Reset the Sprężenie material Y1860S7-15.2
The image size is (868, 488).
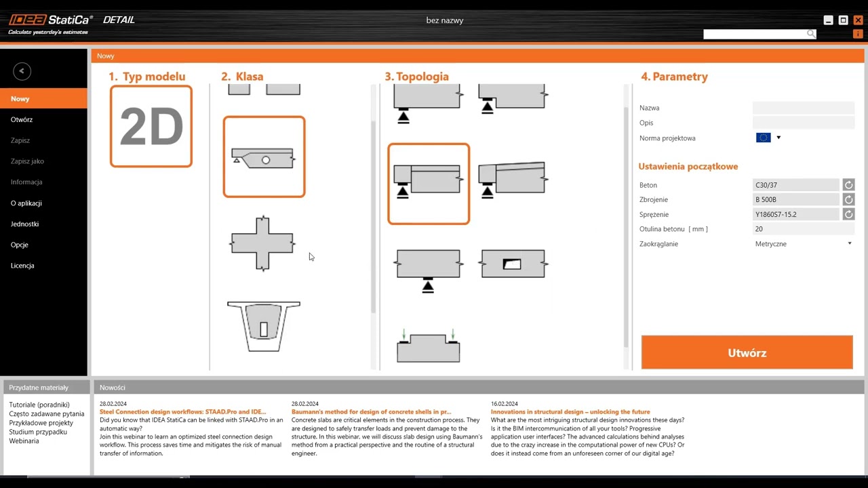tap(848, 214)
